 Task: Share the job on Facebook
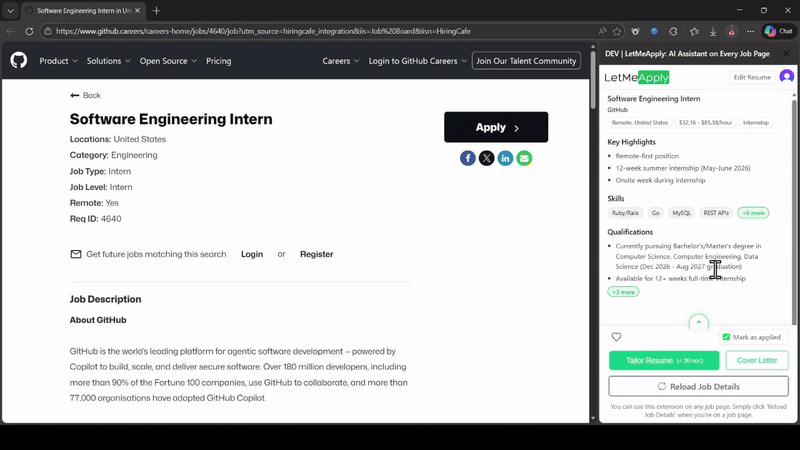pyautogui.click(x=467, y=158)
